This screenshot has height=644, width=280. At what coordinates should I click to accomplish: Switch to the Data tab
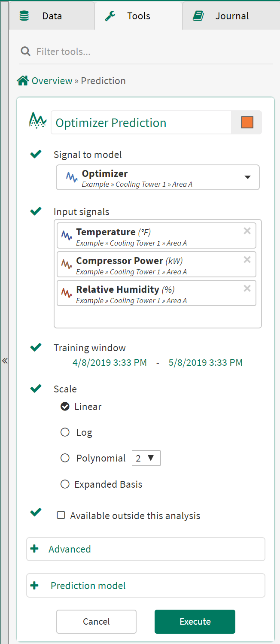coord(52,16)
